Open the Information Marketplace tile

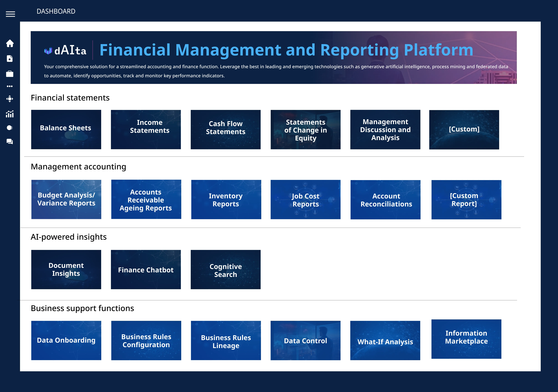pos(466,339)
